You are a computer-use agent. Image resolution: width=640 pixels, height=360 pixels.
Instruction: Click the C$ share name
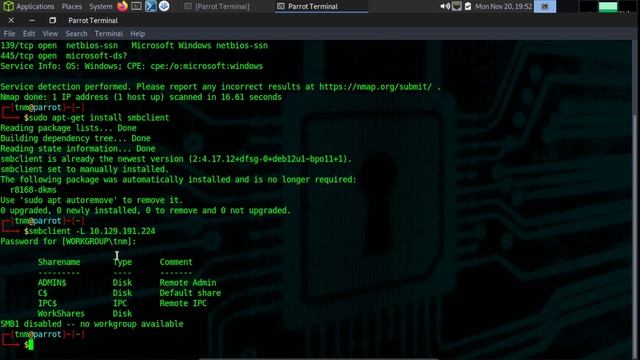(x=42, y=293)
